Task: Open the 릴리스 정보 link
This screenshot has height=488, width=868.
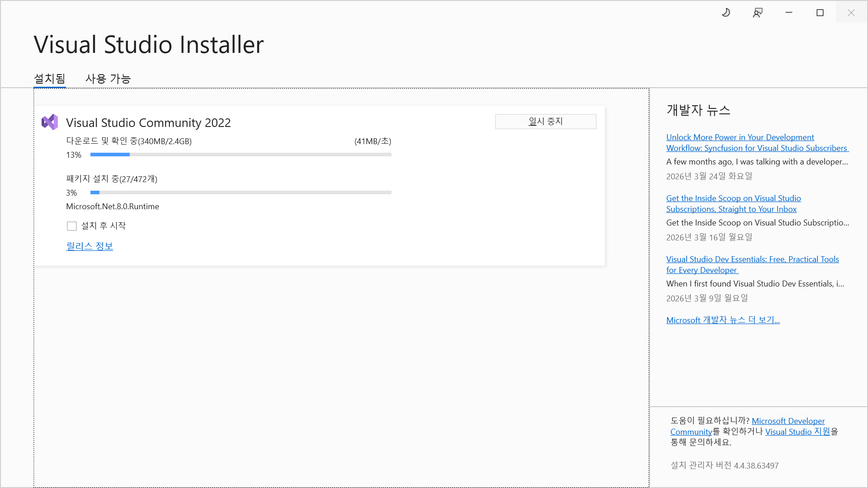Action: 90,246
